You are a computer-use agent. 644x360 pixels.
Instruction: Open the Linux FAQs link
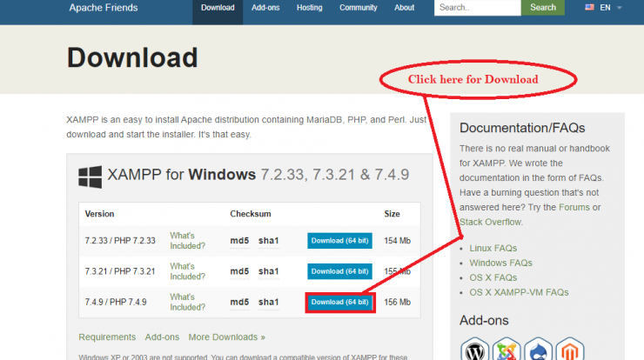[x=493, y=249]
